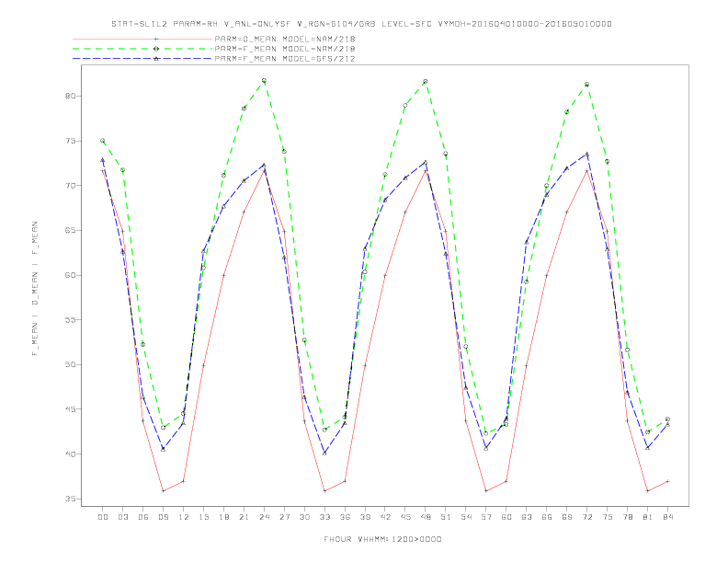The image size is (728, 563).
Task: Click the green circle data point at hour 45
Action: tap(405, 106)
